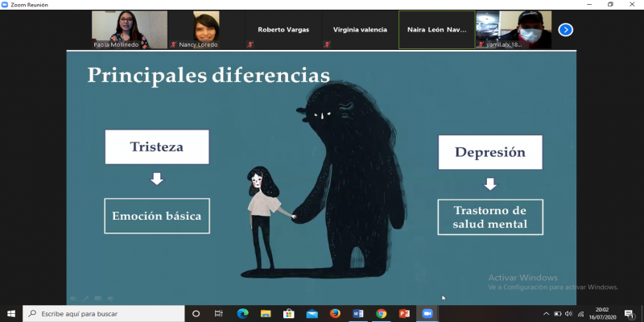Open the volume control in system tray
This screenshot has width=644, height=322.
tap(569, 314)
